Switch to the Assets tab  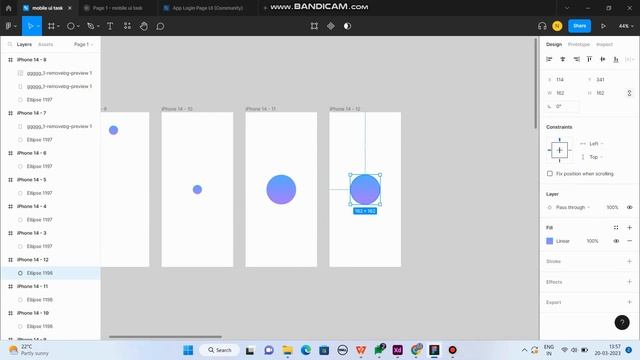(45, 44)
